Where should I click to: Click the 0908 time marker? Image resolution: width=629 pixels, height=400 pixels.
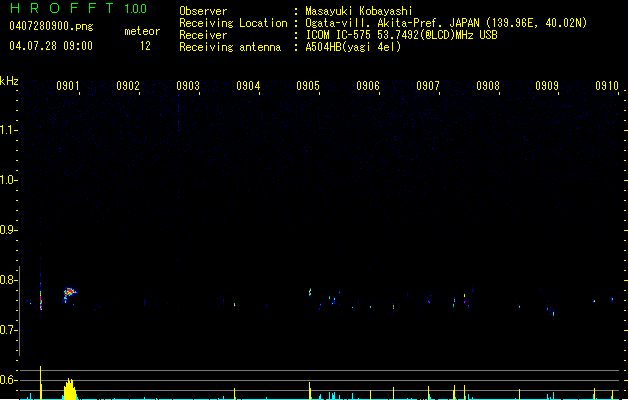(x=488, y=86)
